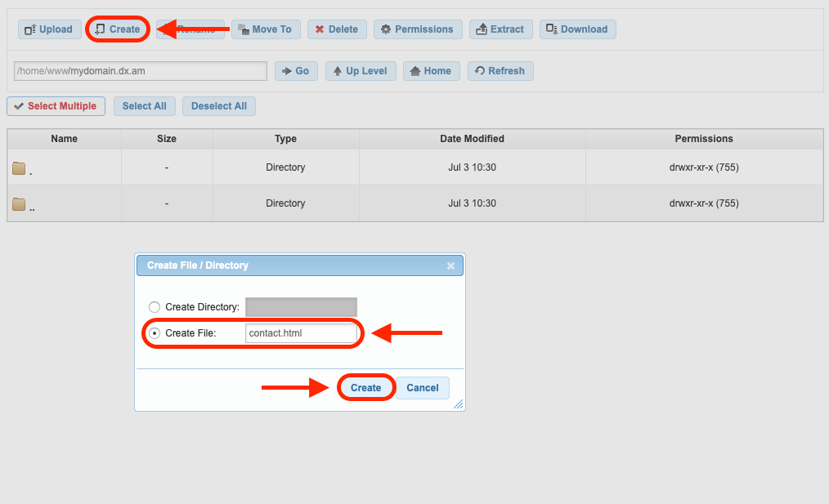Click inside the contact.html filename field
Viewport: 829px width, 504px height.
302,332
